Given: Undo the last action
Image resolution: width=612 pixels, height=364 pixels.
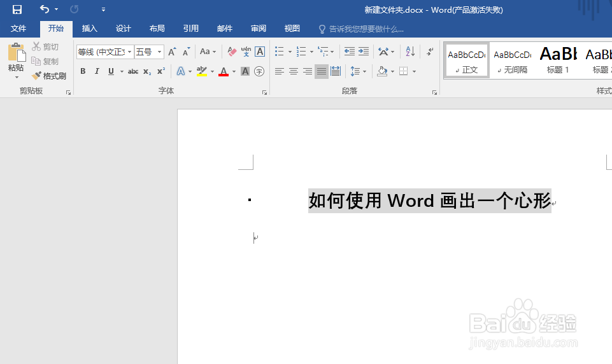Looking at the screenshot, I should click(44, 9).
